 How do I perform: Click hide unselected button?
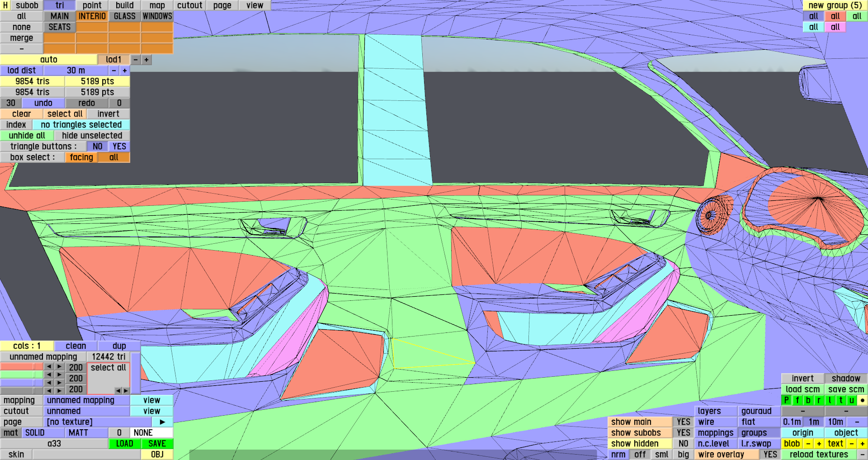(x=92, y=136)
